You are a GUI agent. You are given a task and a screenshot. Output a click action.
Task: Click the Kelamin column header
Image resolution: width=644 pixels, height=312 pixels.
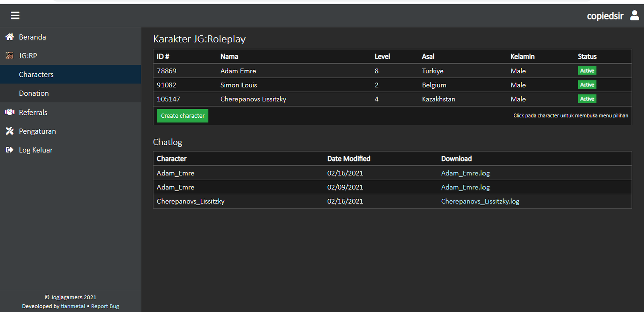point(523,57)
